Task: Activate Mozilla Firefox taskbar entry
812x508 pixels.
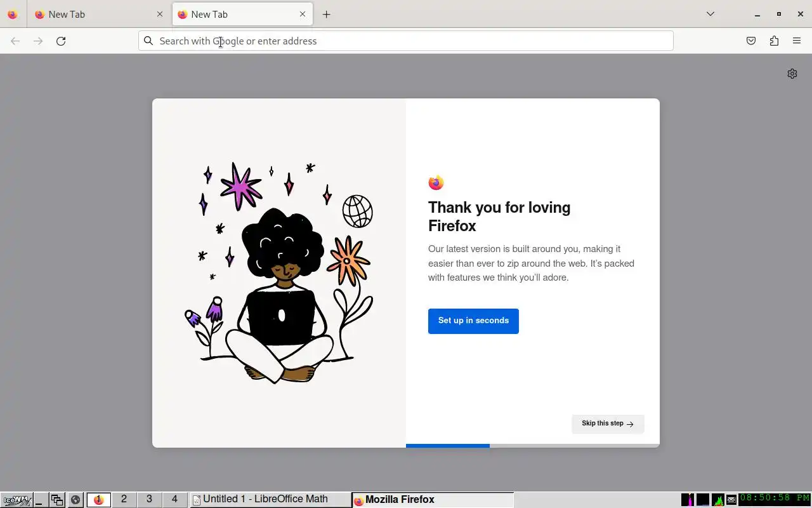Action: click(433, 500)
